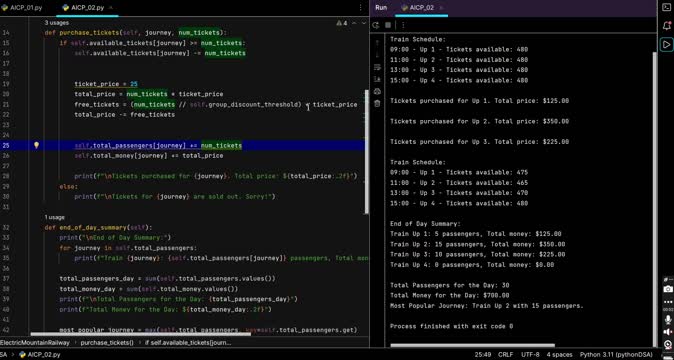The height and width of the screenshot is (360, 674).
Task: Clear the console output with trash icon
Action: pos(377,104)
